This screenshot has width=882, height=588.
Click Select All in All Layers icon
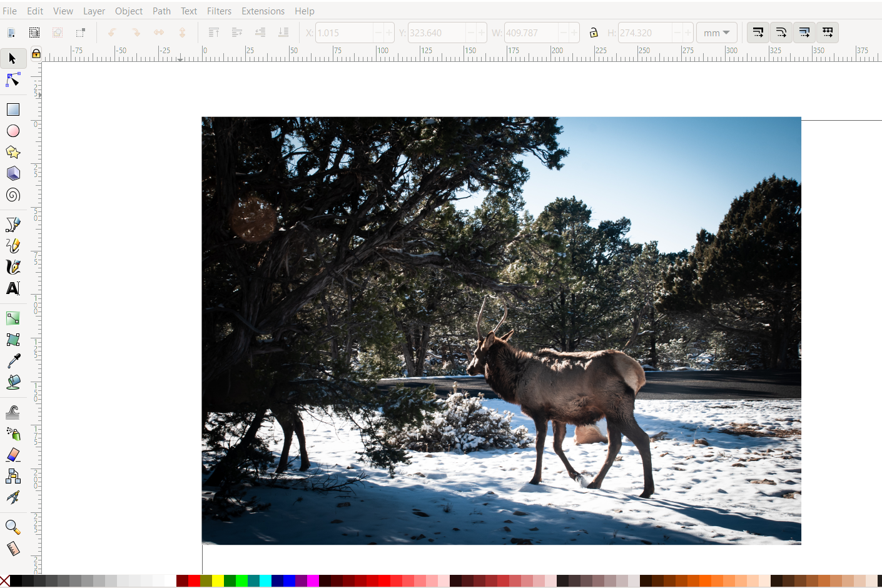click(x=34, y=33)
